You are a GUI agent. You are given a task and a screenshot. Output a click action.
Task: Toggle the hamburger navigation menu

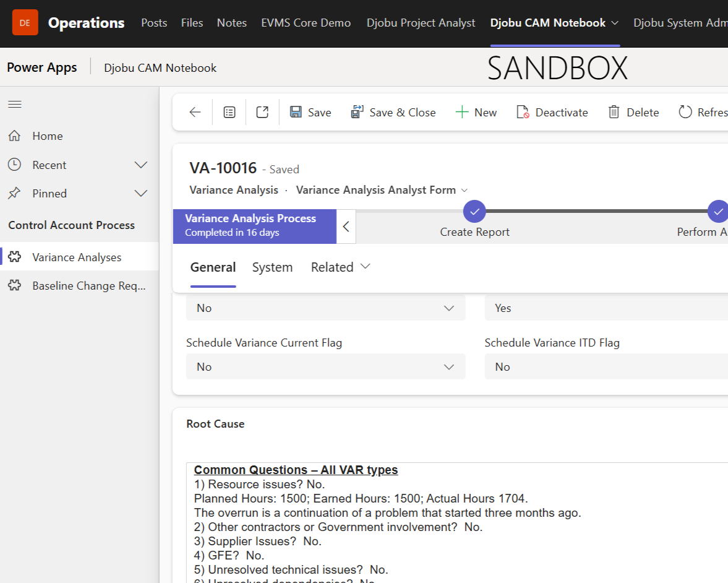(x=15, y=104)
